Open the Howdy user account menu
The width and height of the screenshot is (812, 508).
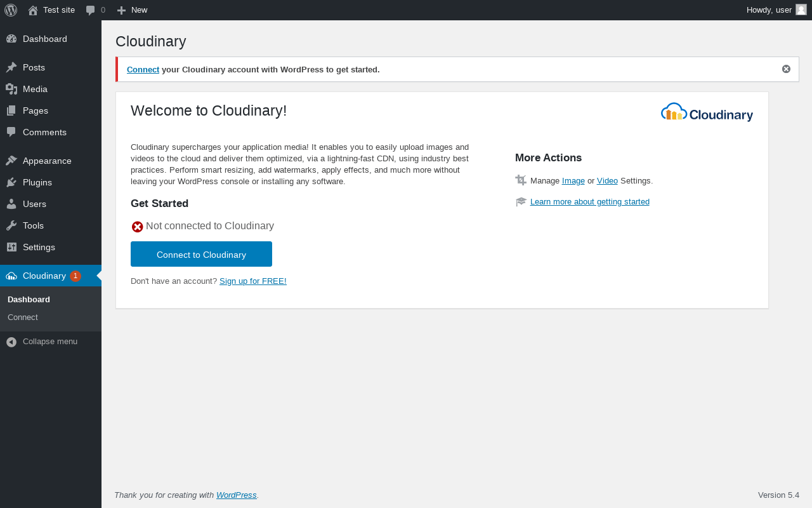[x=769, y=10]
